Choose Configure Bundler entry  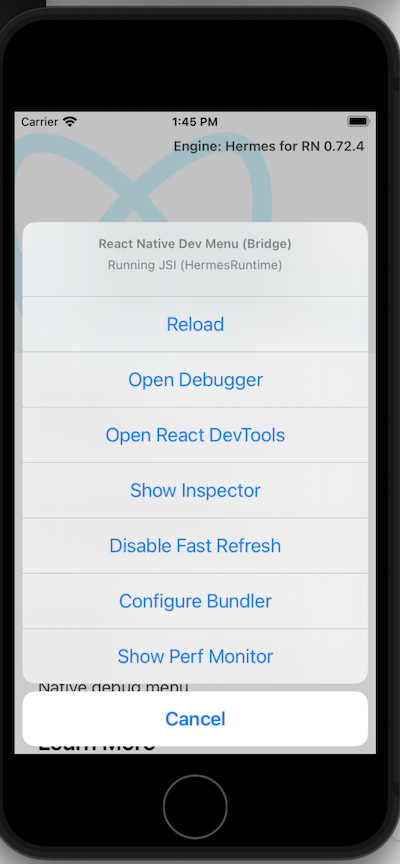point(195,601)
